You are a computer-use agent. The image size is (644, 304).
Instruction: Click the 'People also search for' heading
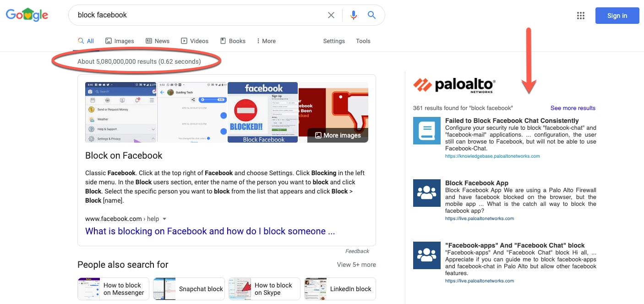tap(123, 265)
